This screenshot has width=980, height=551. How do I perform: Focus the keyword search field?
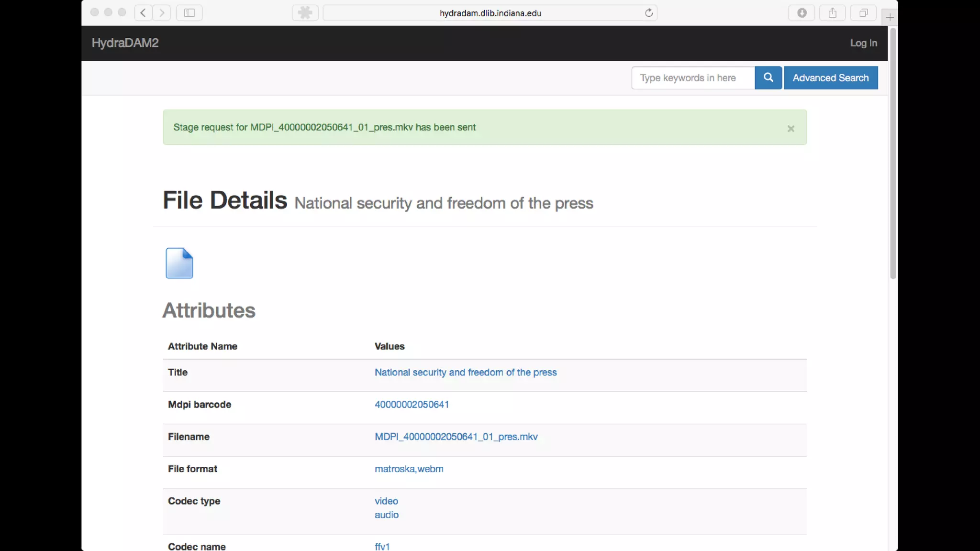[x=692, y=77]
